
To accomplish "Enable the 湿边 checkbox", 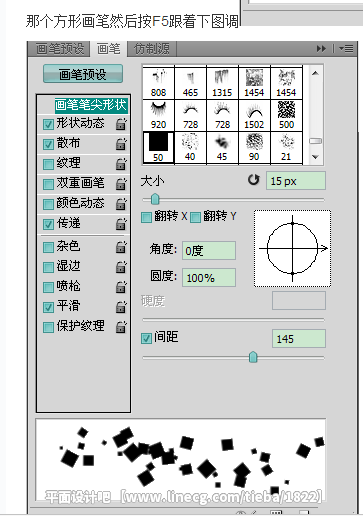I will click(x=48, y=267).
